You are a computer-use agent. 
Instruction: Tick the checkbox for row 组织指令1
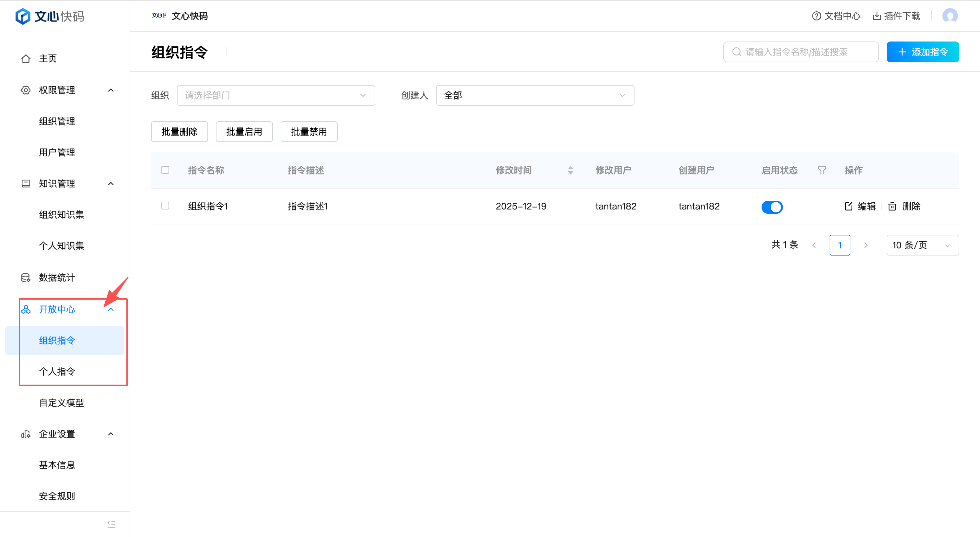165,206
